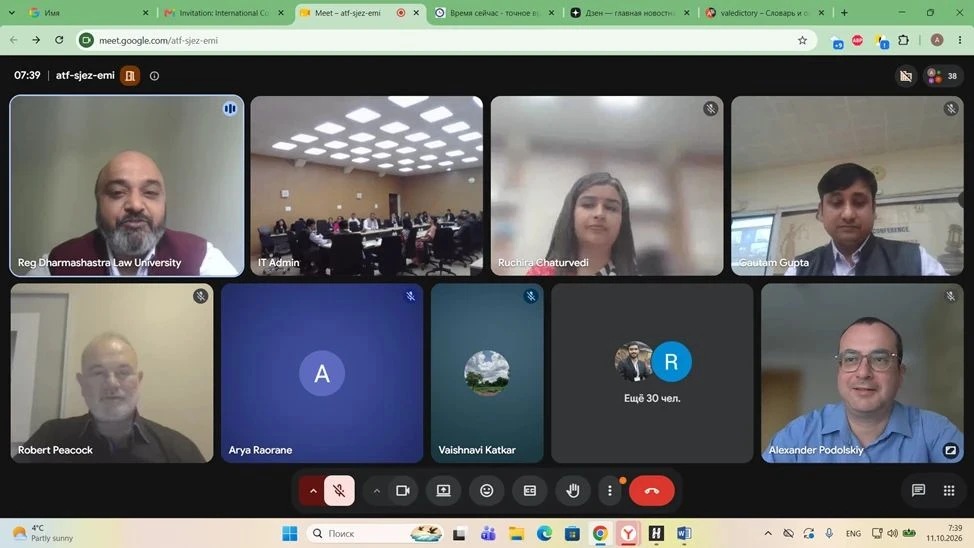Open the emoji reactions button
The image size is (974, 548).
486,490
